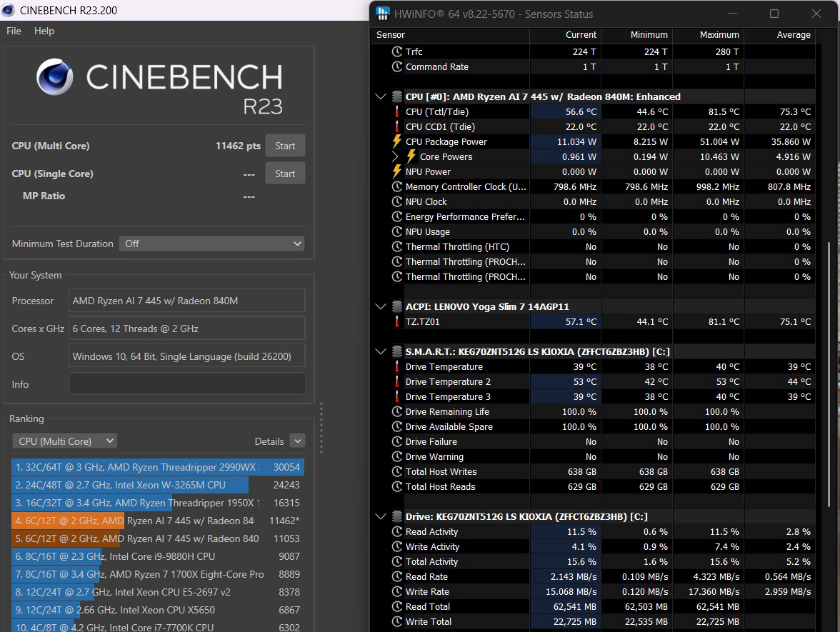Viewport: 840px width, 632px height.
Task: Open the Help menu in Cinebench
Action: click(44, 31)
